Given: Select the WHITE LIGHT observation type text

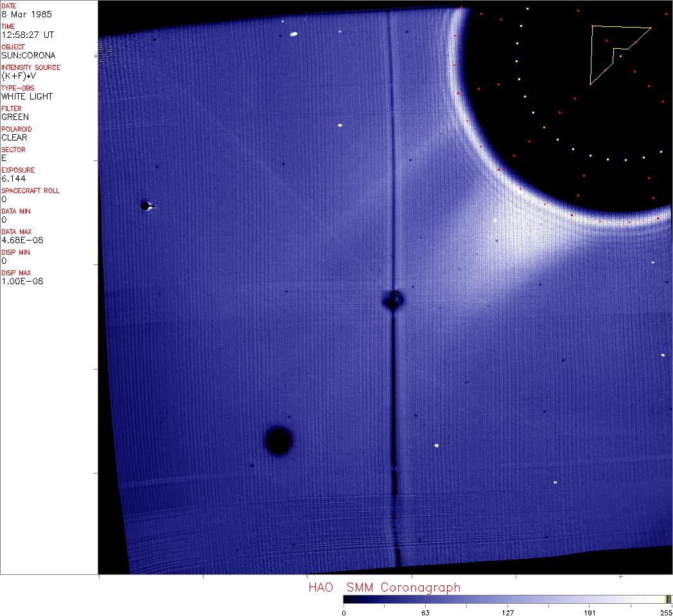Looking at the screenshot, I should (27, 96).
